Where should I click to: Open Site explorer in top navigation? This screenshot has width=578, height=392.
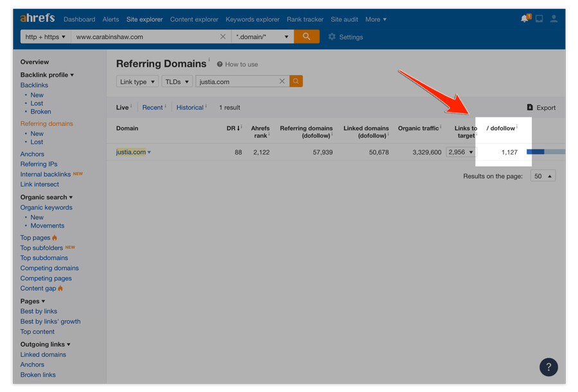coord(144,19)
